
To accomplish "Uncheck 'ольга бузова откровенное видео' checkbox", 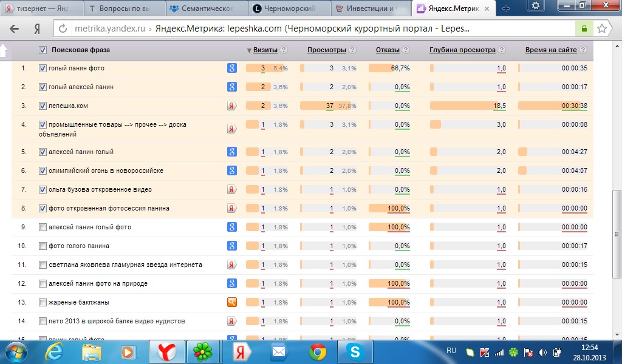I will point(43,189).
